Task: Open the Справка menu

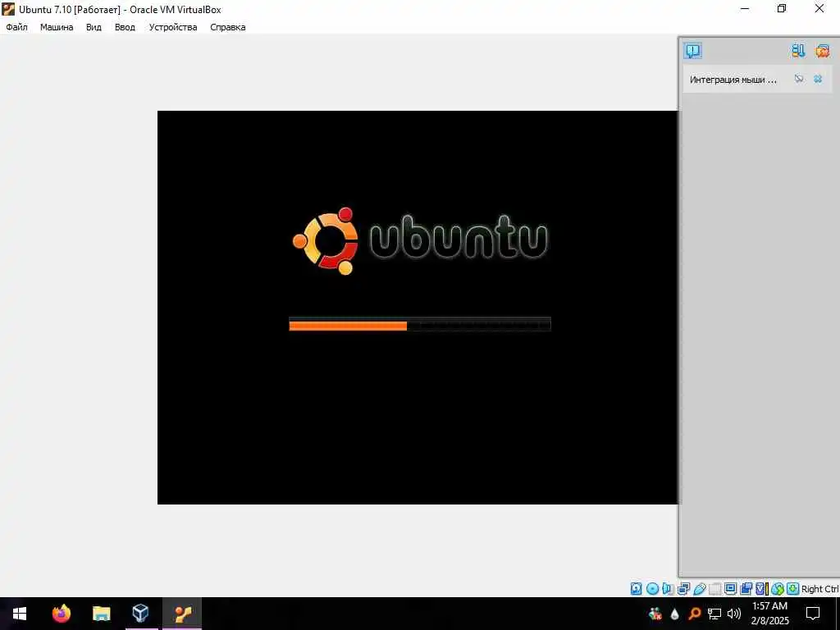Action: click(x=228, y=27)
